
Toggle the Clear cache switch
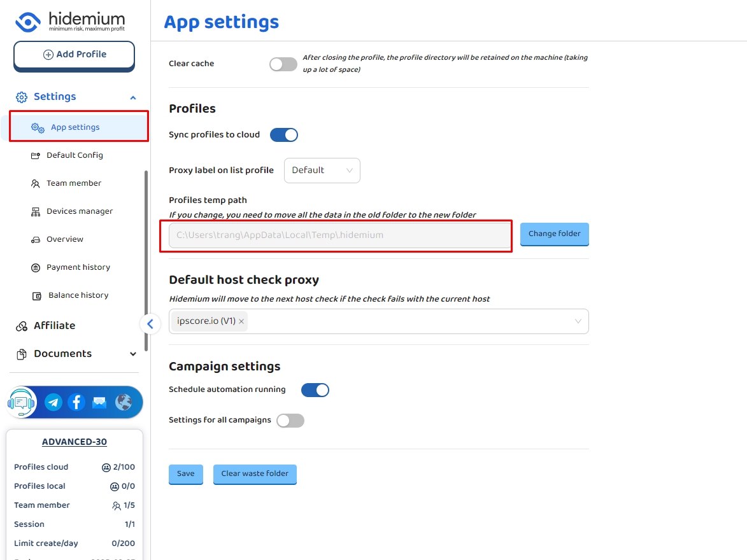[x=283, y=64]
